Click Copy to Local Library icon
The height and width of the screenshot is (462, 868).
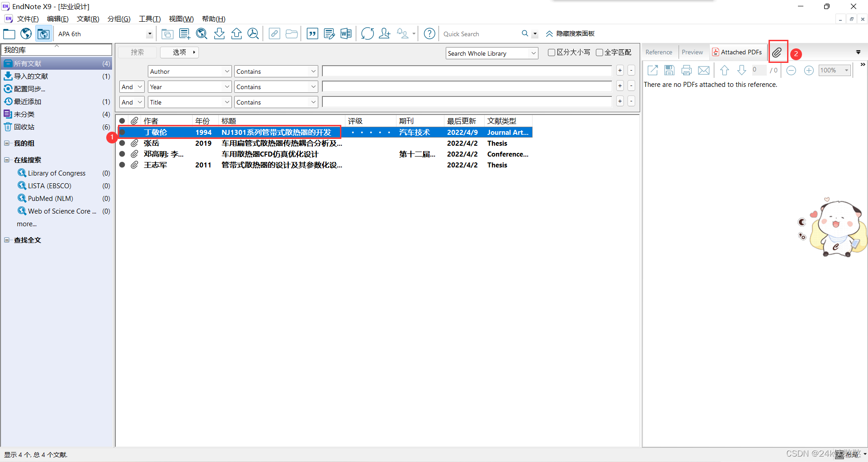click(167, 34)
